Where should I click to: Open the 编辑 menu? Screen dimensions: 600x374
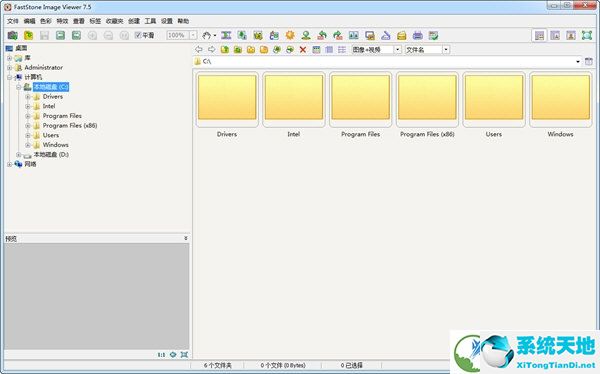29,21
